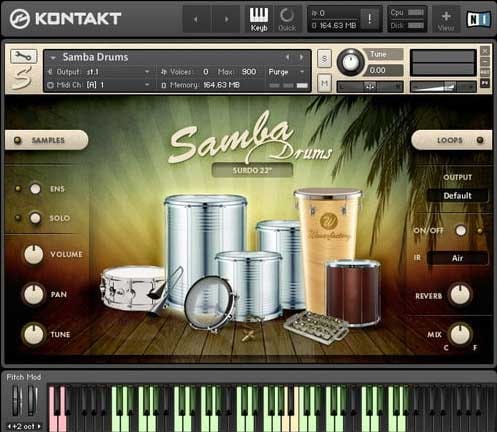Viewport: 497px width, 432px height.
Task: Click the MIX knob
Action: (460, 334)
